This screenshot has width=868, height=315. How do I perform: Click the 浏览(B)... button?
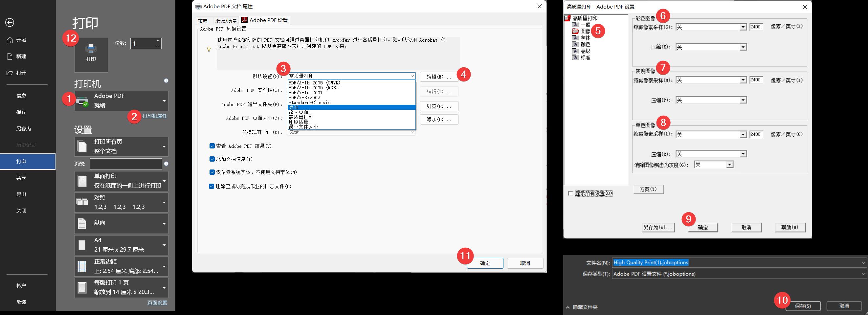(439, 106)
